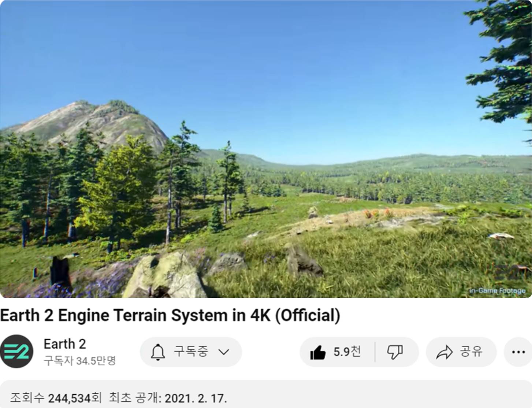Click the E2 watermark in video corner
Screen dimensions: 532x408
[509, 272]
